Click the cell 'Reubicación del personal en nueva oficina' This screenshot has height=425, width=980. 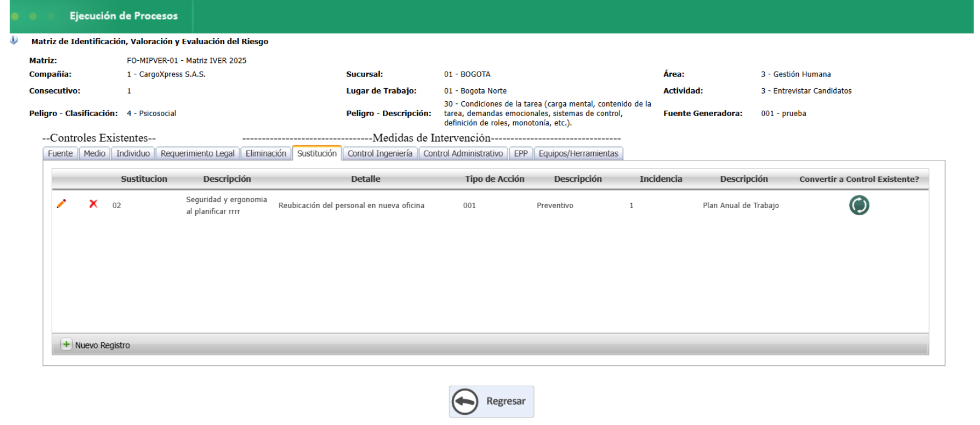click(x=351, y=206)
